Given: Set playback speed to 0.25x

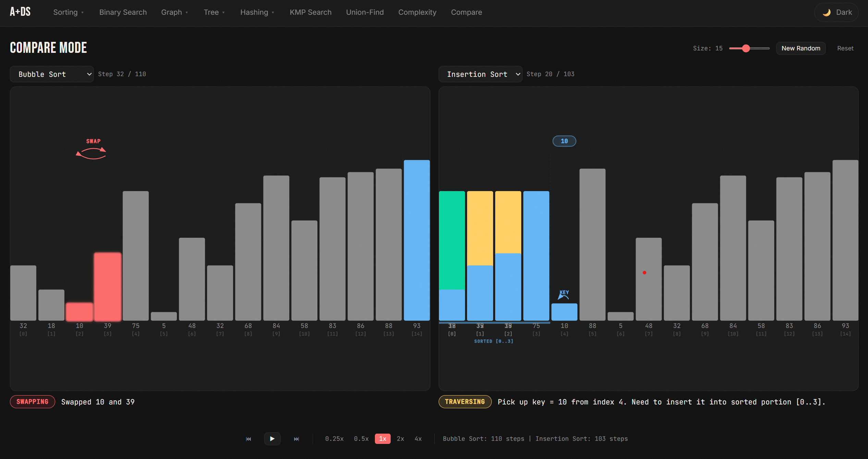Looking at the screenshot, I should coord(334,439).
